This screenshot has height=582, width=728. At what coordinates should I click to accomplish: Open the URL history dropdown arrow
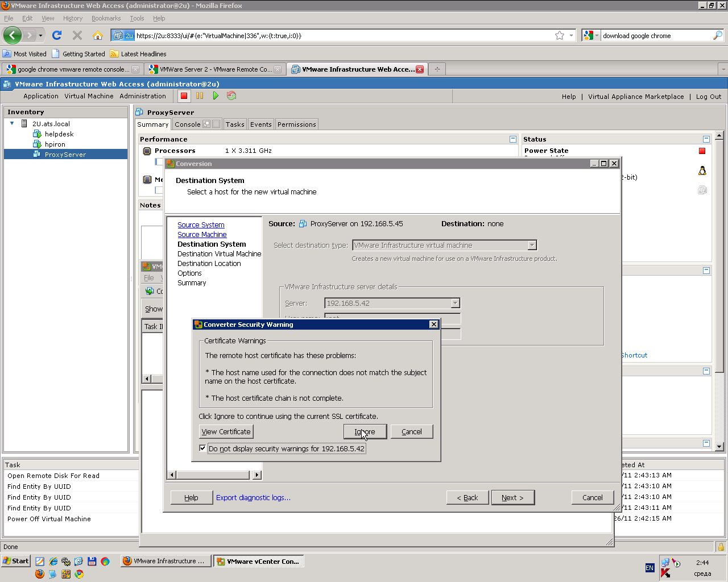click(572, 35)
